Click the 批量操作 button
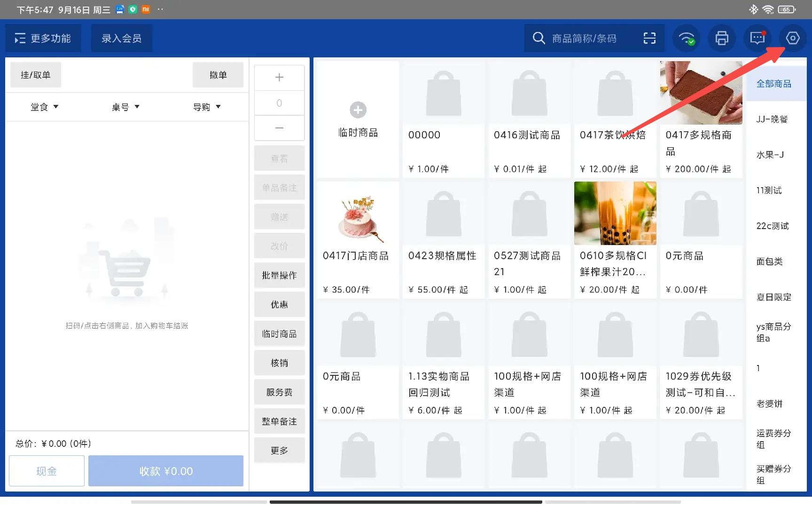 [x=279, y=275]
